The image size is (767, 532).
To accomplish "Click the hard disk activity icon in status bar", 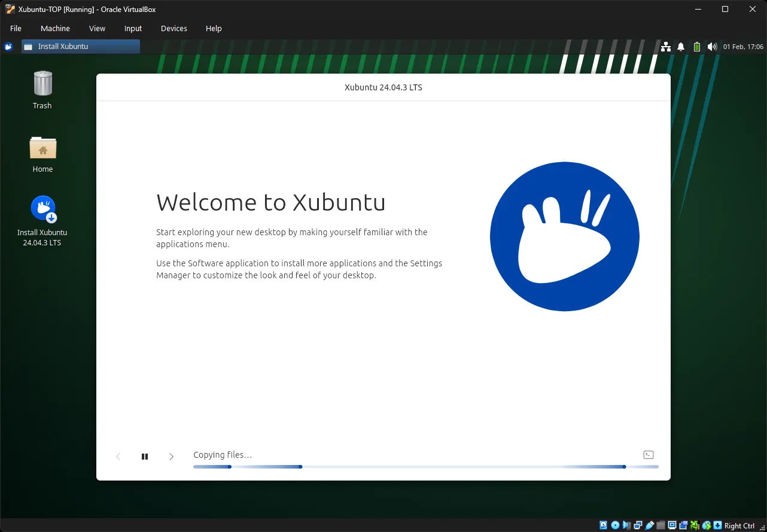I will (603, 525).
